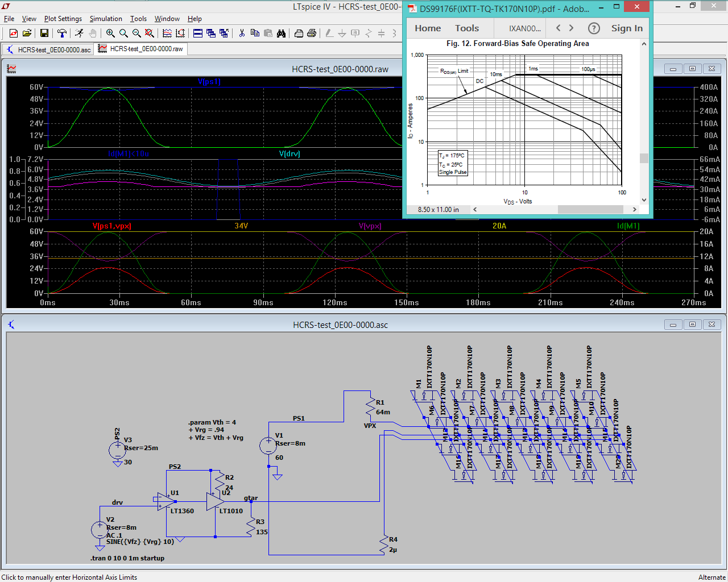
Task: Select the Place Capacitor tool
Action: tap(382, 34)
